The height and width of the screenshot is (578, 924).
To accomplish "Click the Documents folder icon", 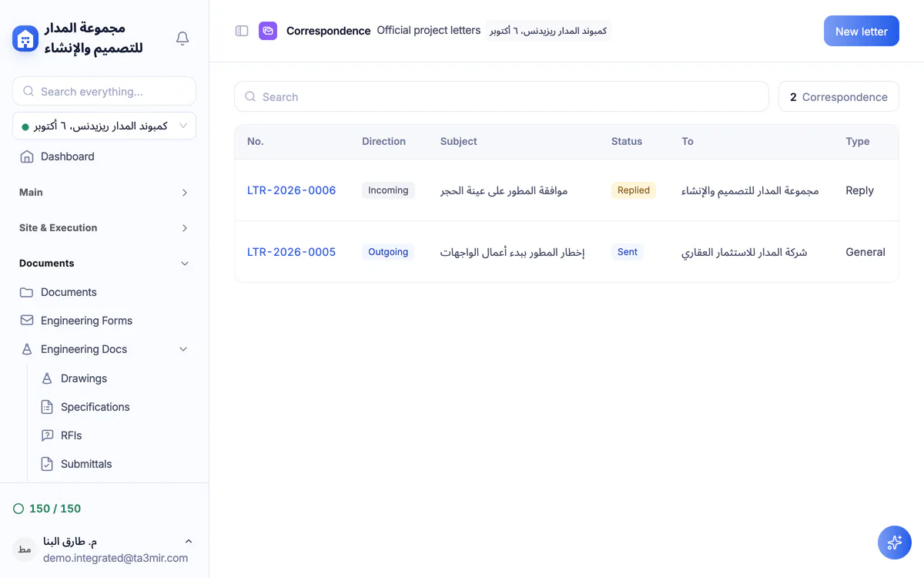I will pos(27,292).
